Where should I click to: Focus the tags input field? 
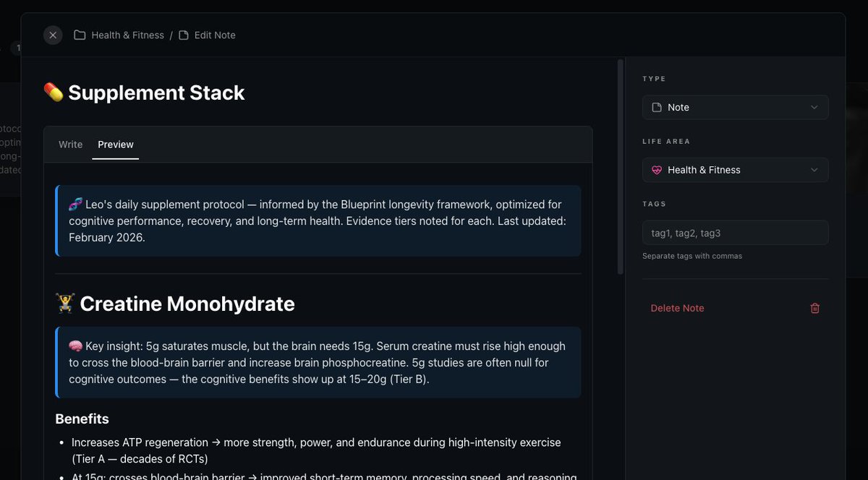click(735, 233)
